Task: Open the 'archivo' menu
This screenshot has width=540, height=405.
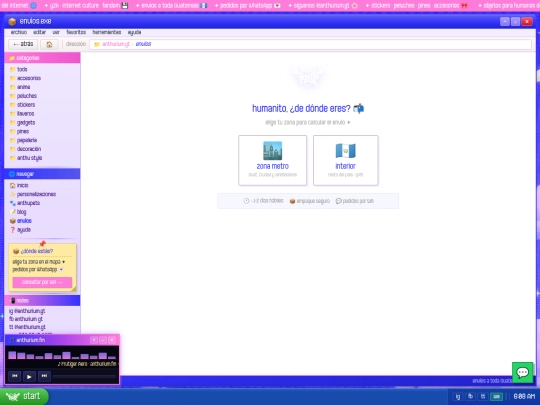Action: pyautogui.click(x=19, y=32)
